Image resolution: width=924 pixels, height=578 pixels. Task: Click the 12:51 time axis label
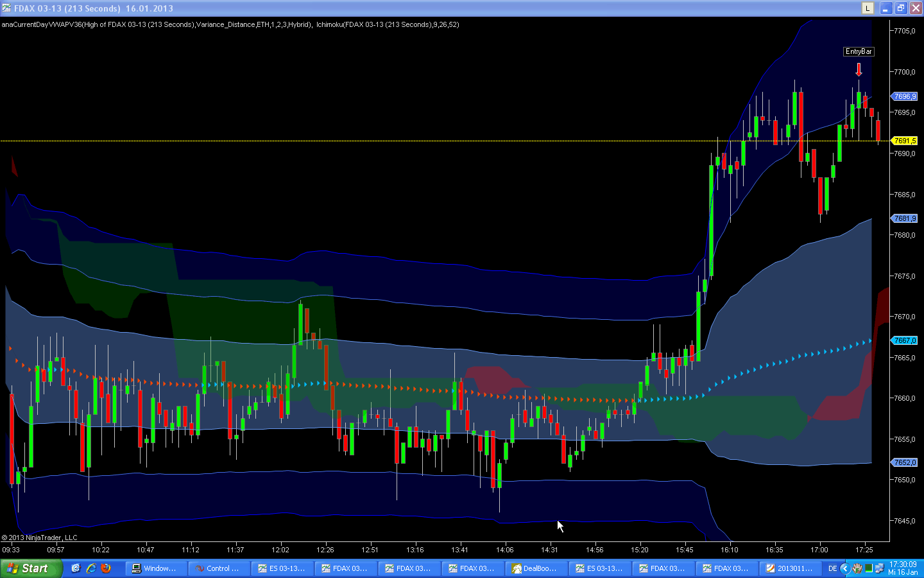pyautogui.click(x=370, y=550)
